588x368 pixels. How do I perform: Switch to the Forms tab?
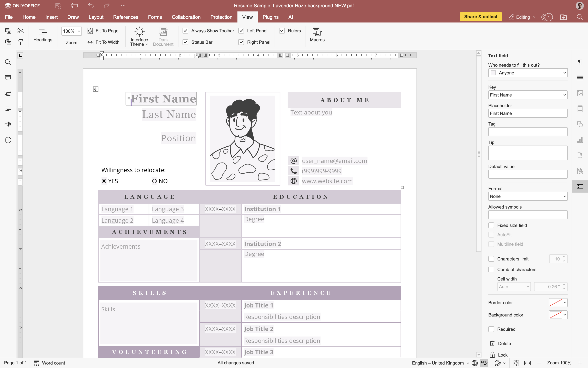pos(155,17)
